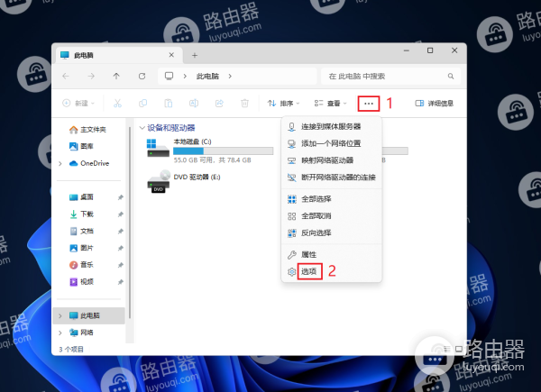The width and height of the screenshot is (541, 392).
Task: Click the Back arrow navigation icon
Action: [67, 77]
